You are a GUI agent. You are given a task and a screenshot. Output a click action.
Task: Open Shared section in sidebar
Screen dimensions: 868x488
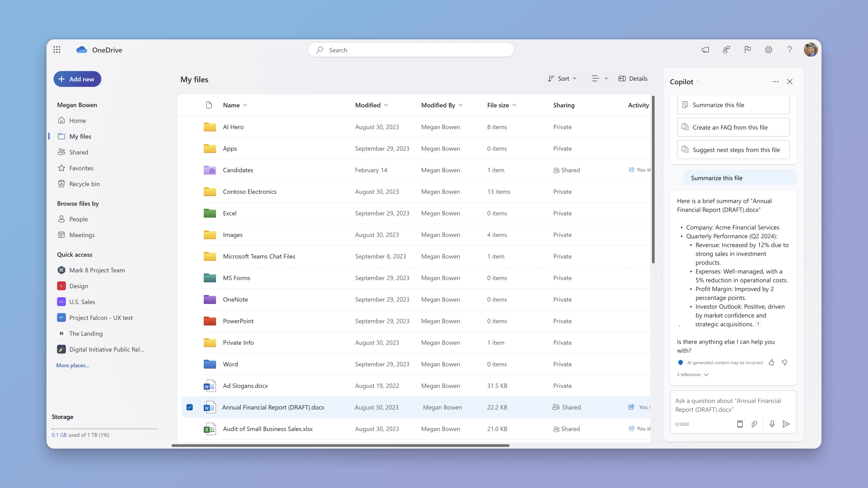[79, 152]
